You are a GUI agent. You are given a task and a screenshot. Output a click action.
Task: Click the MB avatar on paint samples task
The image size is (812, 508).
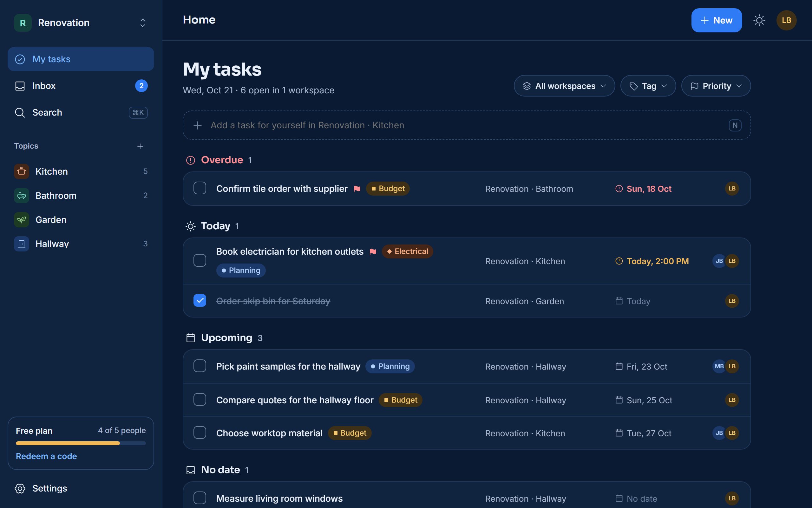pos(719,366)
